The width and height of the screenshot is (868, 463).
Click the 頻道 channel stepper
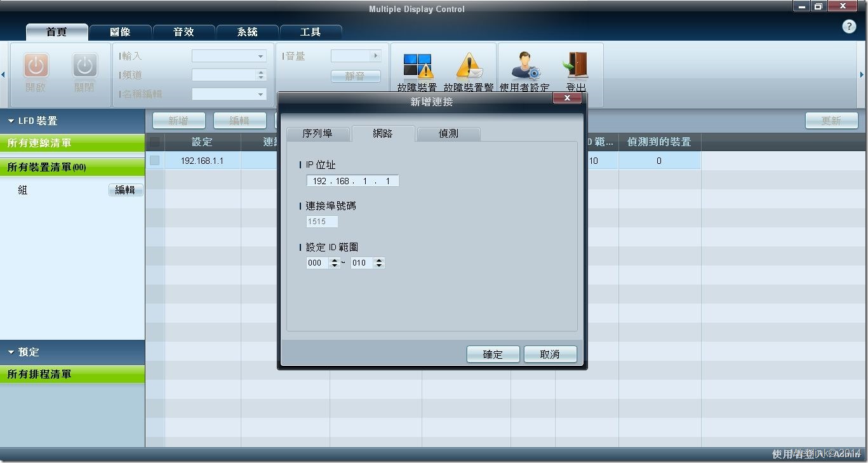pos(261,75)
